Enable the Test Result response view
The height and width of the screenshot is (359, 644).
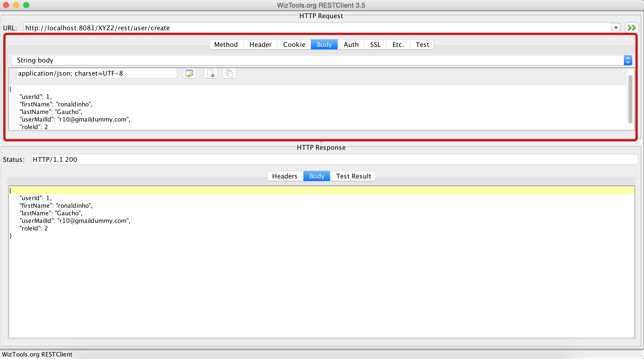click(353, 176)
